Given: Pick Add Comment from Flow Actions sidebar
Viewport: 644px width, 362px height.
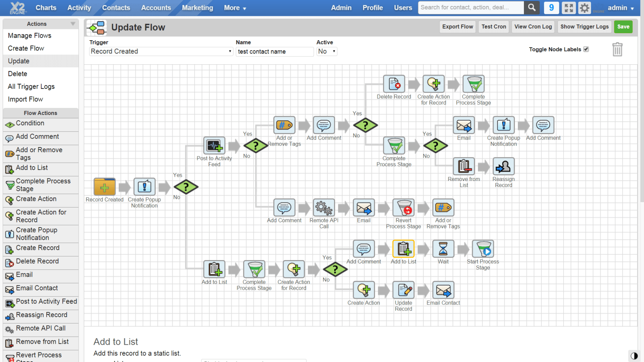Looking at the screenshot, I should (x=41, y=137).
